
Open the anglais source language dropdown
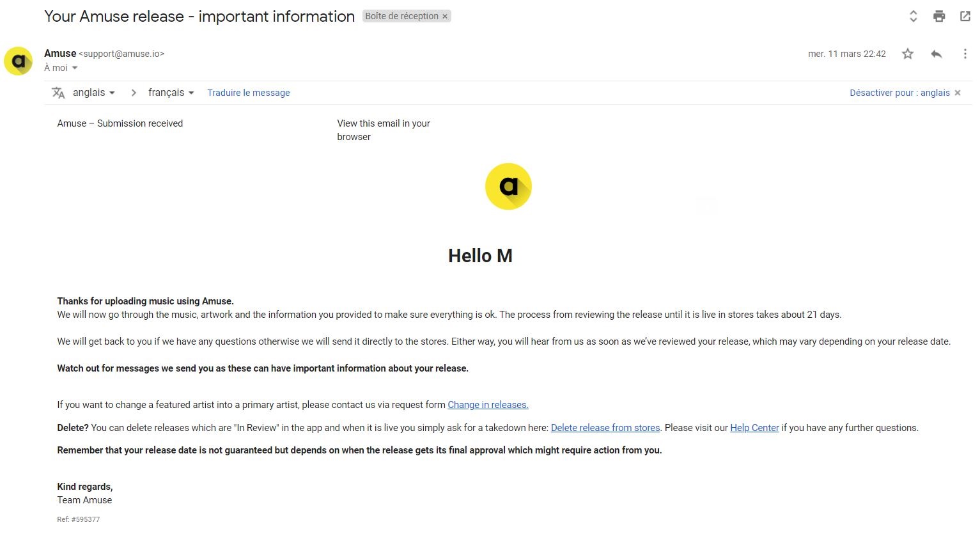click(94, 93)
